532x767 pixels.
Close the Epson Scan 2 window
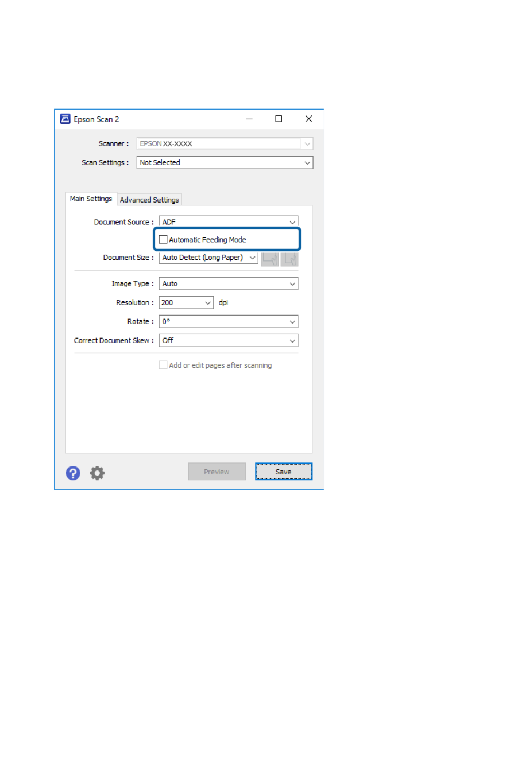(x=309, y=119)
